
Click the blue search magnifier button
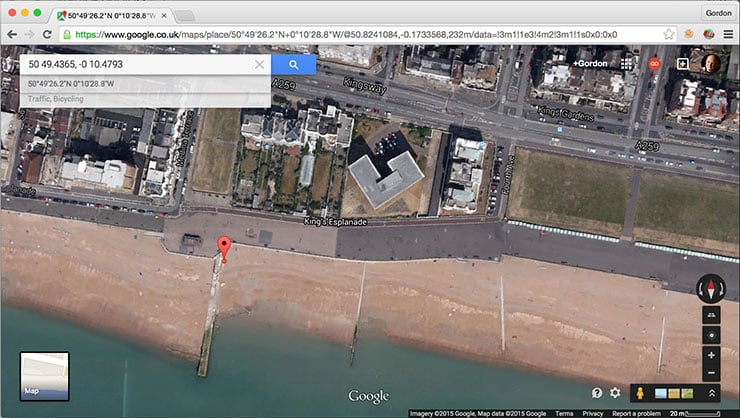pos(293,64)
